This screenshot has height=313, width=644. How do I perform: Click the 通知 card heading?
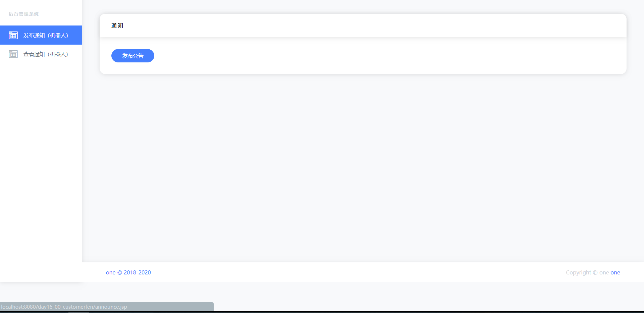point(117,25)
